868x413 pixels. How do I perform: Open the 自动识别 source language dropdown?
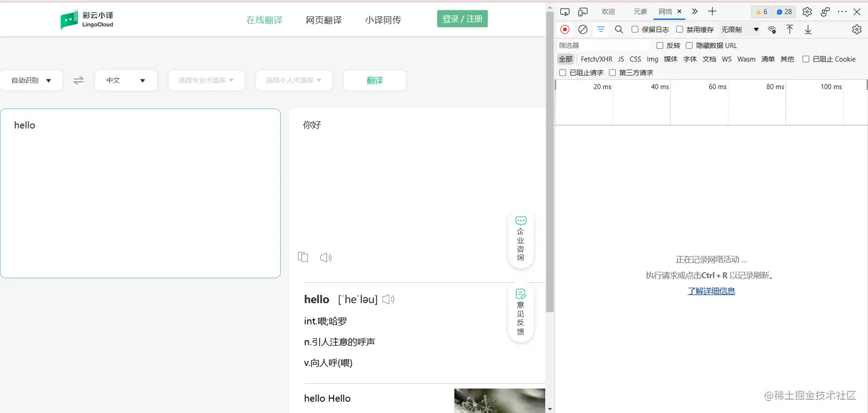(31, 80)
